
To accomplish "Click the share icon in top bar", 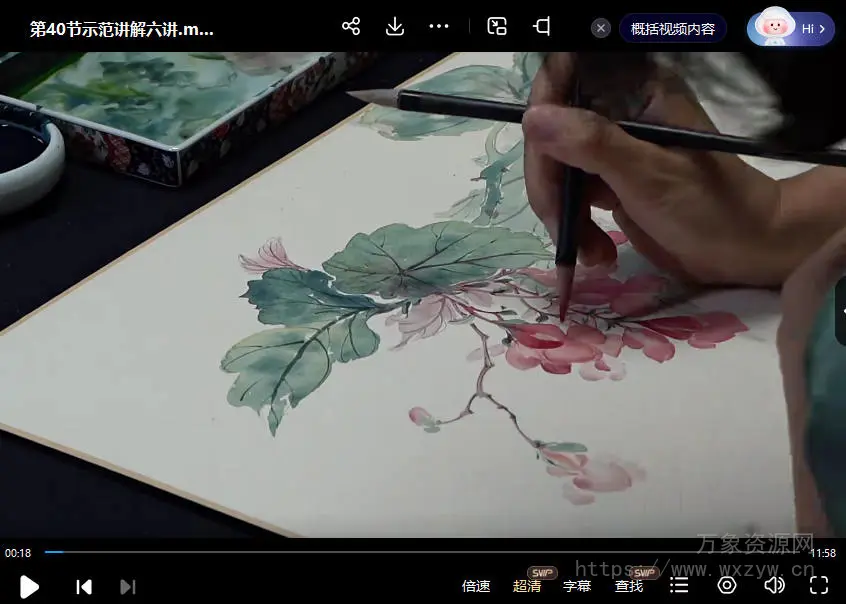I will [x=351, y=27].
